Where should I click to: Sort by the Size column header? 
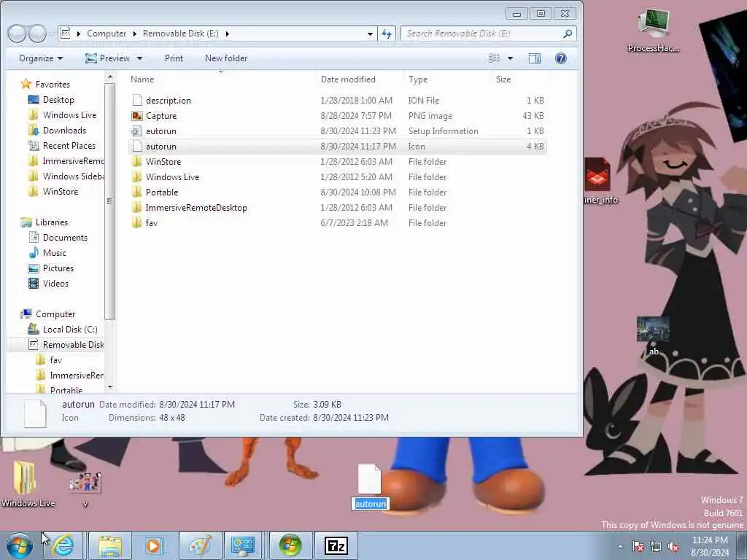coord(520,79)
